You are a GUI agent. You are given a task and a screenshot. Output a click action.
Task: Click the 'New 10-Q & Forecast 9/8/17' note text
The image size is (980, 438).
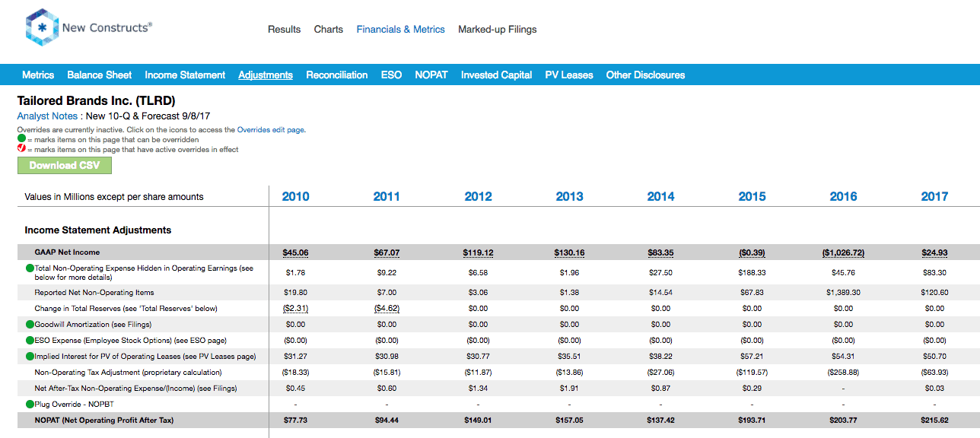tap(148, 116)
